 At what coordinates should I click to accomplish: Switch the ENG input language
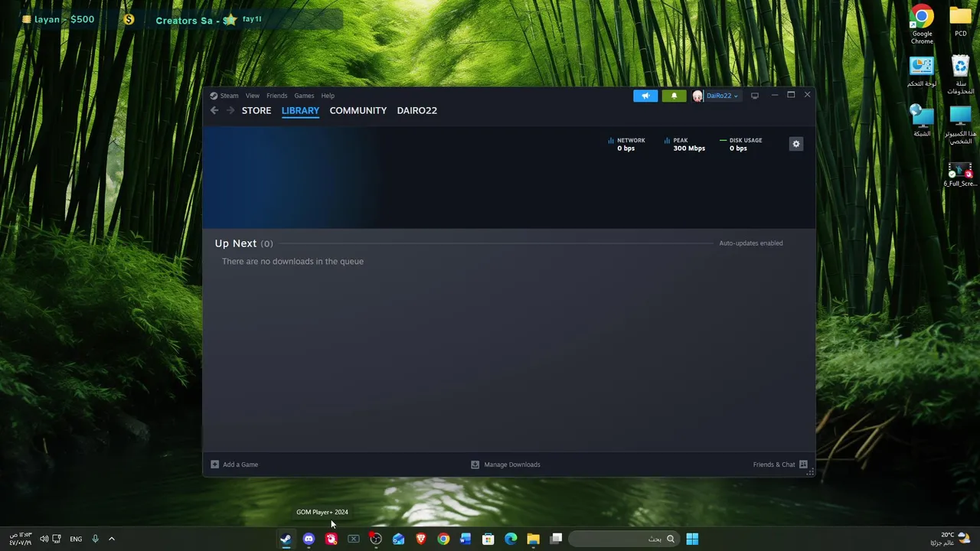(x=76, y=539)
